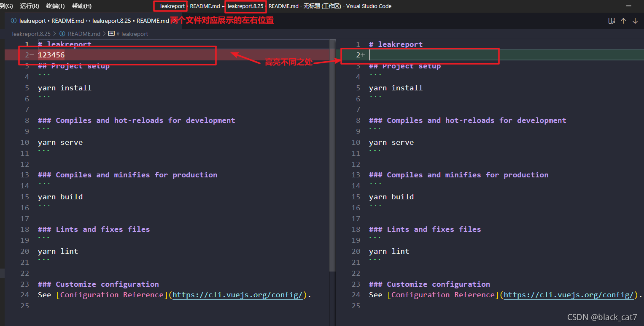Click minifies for production heading, left pane
The height and width of the screenshot is (326, 644).
(128, 175)
